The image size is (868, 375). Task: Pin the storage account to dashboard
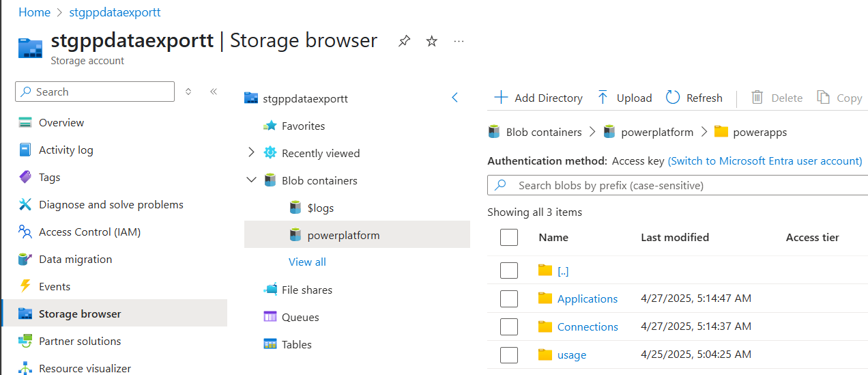point(404,42)
